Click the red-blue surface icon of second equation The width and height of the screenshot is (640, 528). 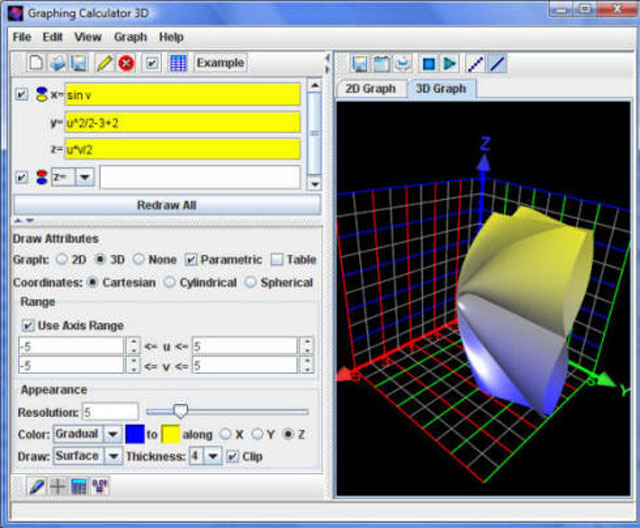(42, 177)
